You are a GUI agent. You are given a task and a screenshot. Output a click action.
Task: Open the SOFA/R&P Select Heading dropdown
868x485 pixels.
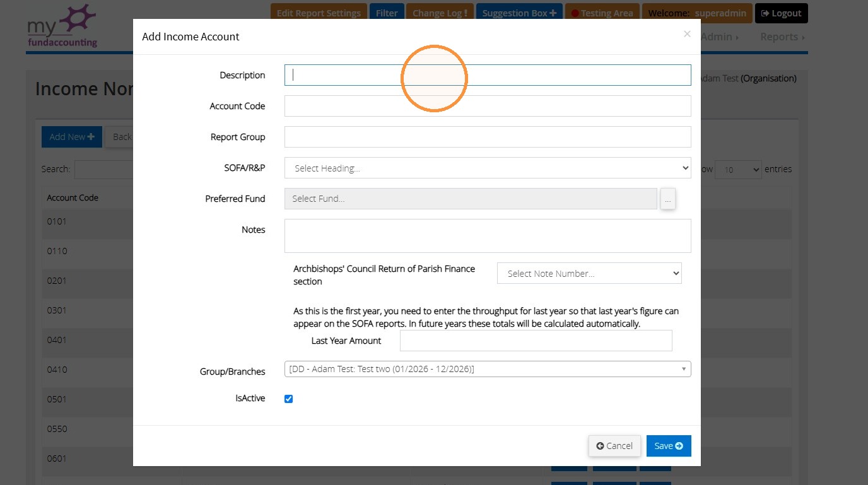pos(488,168)
